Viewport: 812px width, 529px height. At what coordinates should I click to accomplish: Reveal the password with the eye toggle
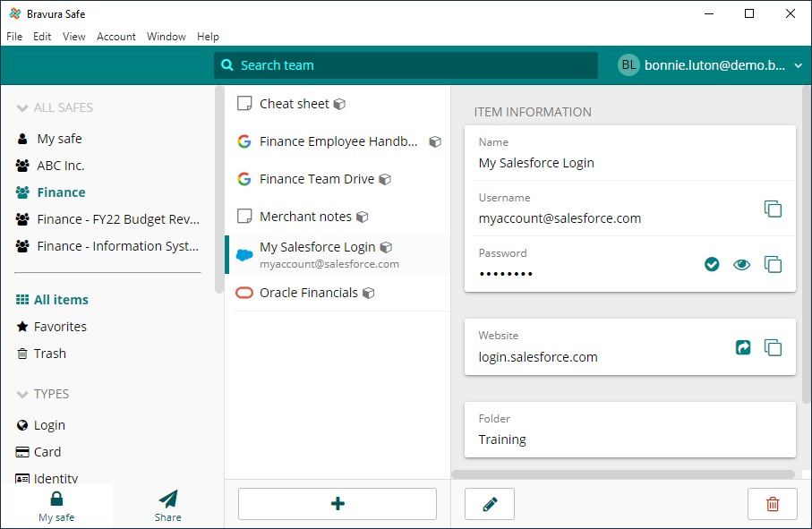741,264
